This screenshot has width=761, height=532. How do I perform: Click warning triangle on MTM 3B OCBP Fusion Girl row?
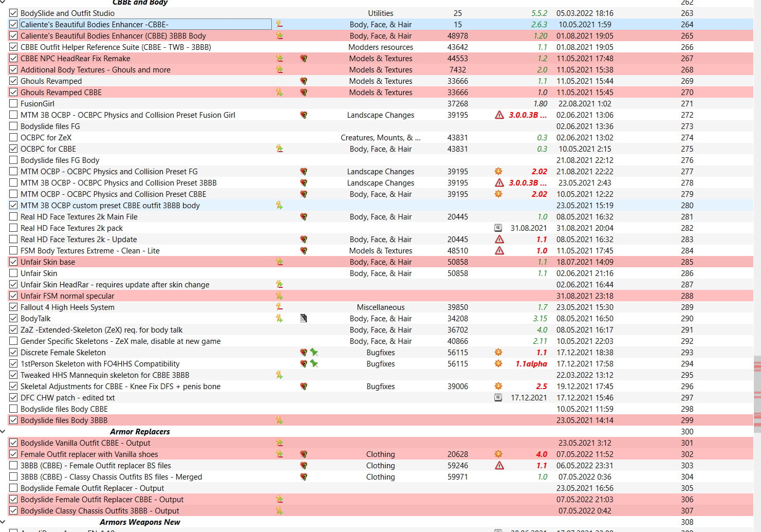[499, 115]
